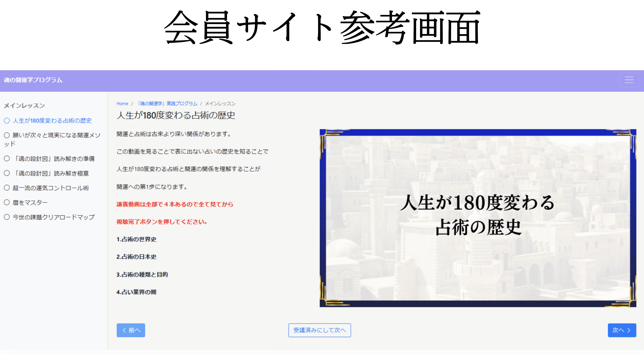
Task: Click circle icon beside 「魂の設計図」読み解きの準備
Action: tap(7, 159)
